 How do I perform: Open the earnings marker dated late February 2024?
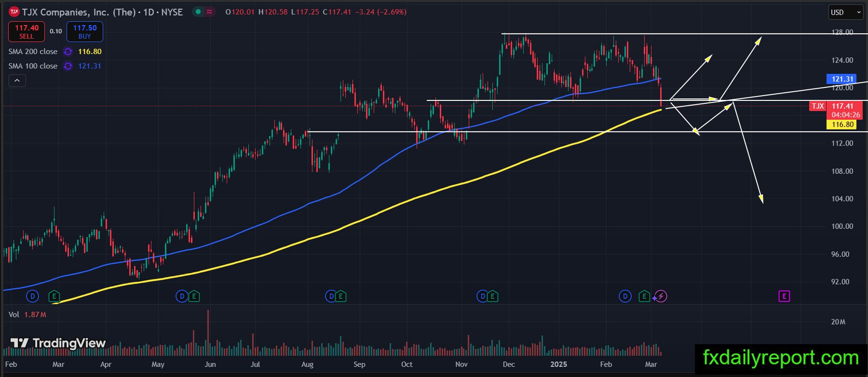pos(54,296)
